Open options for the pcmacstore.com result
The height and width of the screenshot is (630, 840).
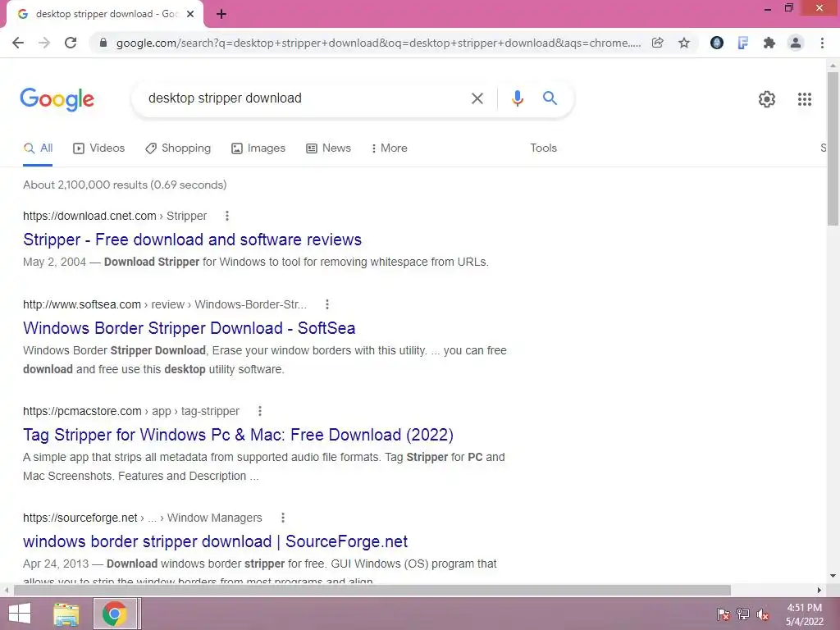point(260,411)
